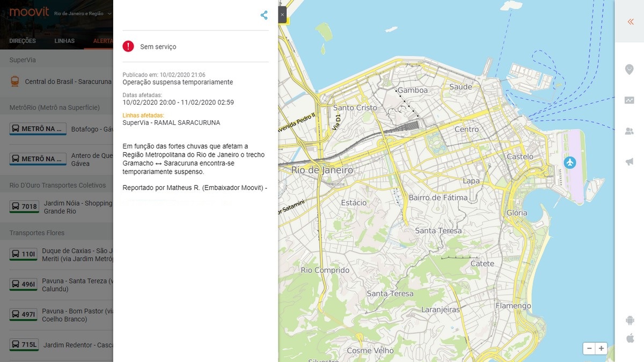Open the chart icon in right sidebar
This screenshot has height=362, width=644.
630,100
